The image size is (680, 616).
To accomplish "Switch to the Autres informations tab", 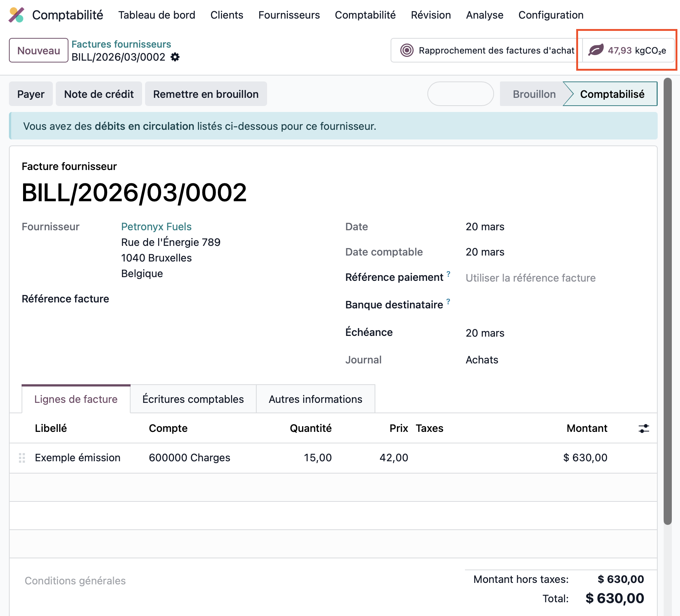I will pos(315,399).
